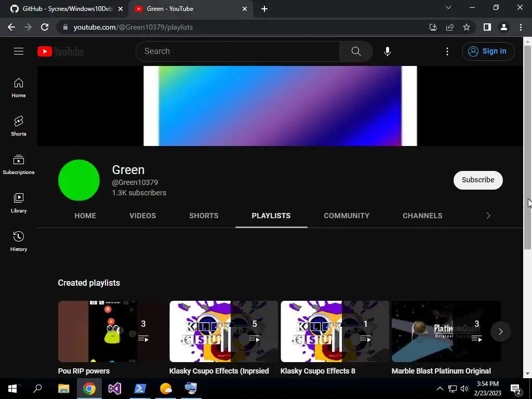Click the Subscribe button
Screen dimensions: 532x399
478,180
